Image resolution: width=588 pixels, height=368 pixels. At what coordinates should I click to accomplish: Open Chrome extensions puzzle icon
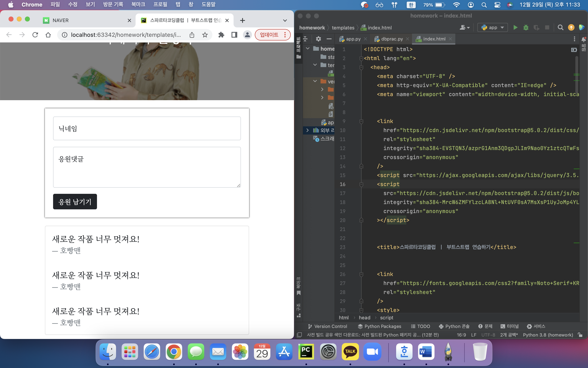coord(221,35)
